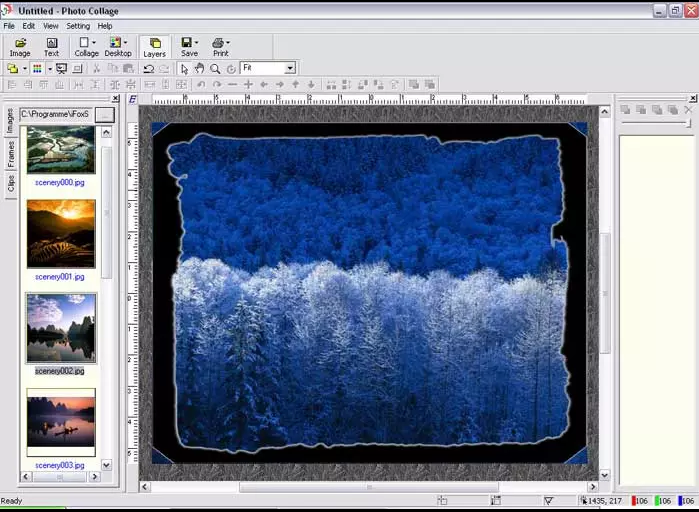Click the rotate clockwise icon in alignment toolbar
This screenshot has height=512, width=699.
(217, 84)
